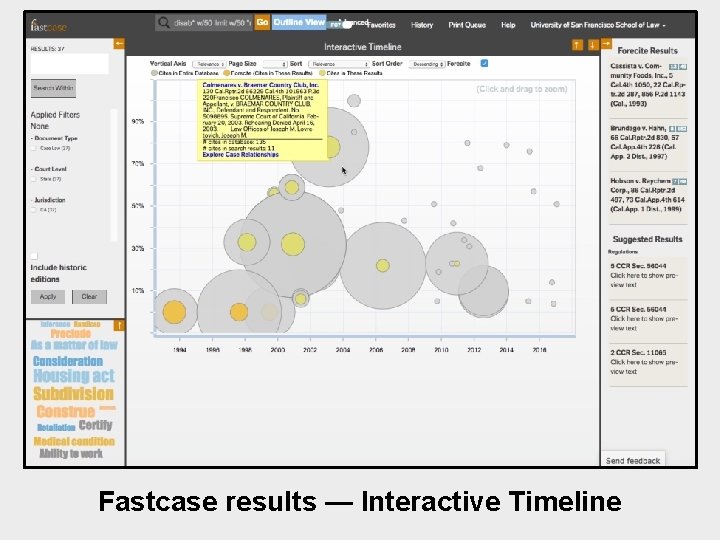Open the Favorites menu

point(382,25)
